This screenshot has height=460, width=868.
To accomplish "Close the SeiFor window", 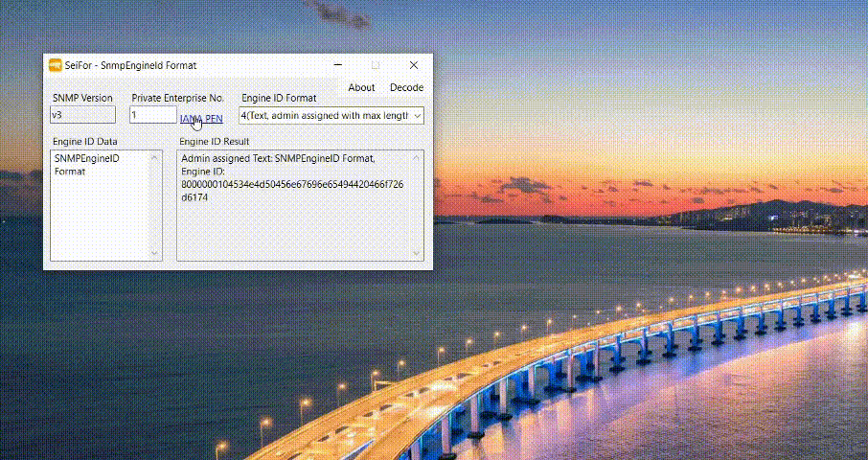I will tap(414, 65).
